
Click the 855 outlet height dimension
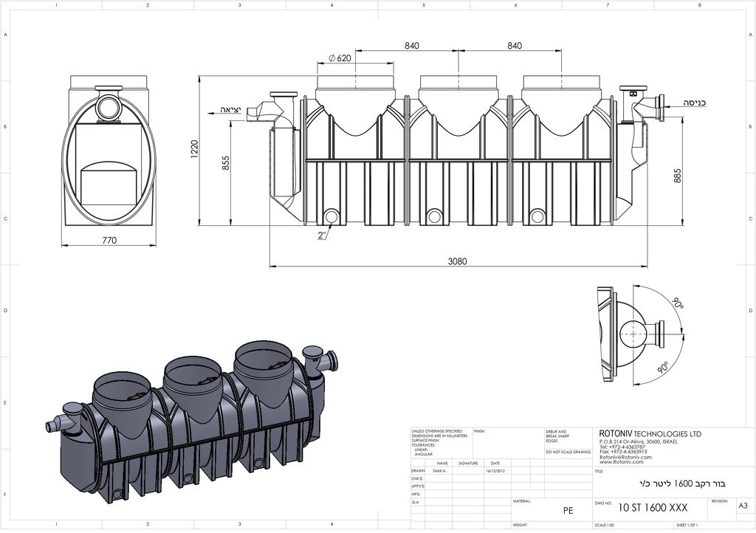click(226, 164)
